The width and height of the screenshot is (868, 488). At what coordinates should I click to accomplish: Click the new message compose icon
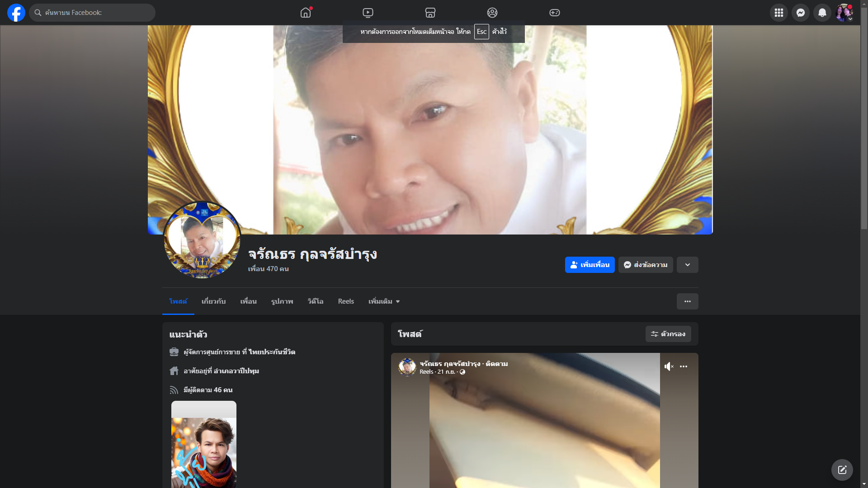tap(842, 470)
